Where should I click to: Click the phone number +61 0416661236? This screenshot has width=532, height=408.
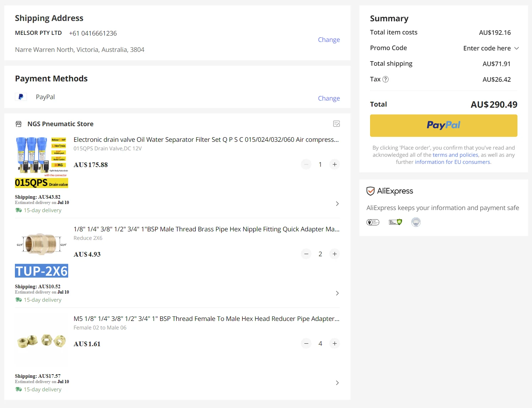93,33
